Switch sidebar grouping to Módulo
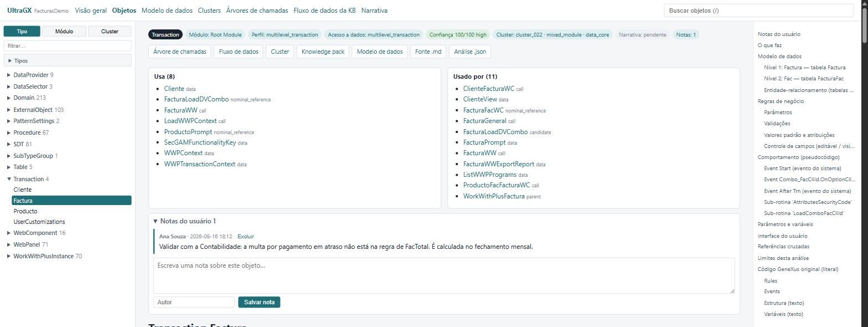Viewport: 868px width, 327px height. (64, 32)
